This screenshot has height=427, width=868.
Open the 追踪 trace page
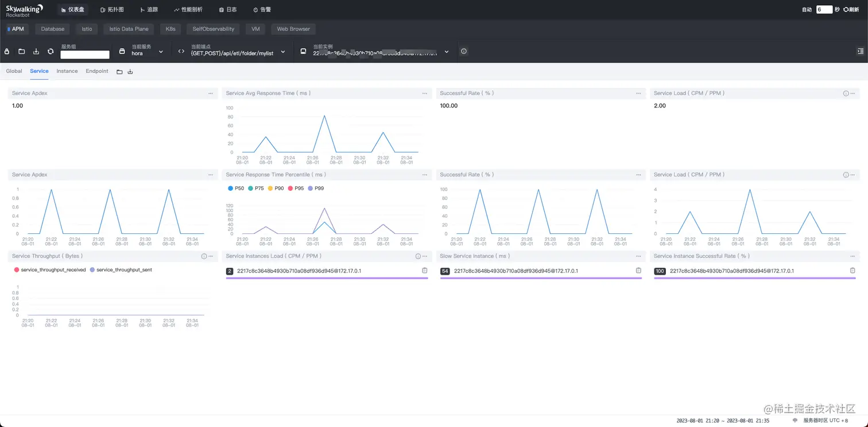tap(149, 10)
